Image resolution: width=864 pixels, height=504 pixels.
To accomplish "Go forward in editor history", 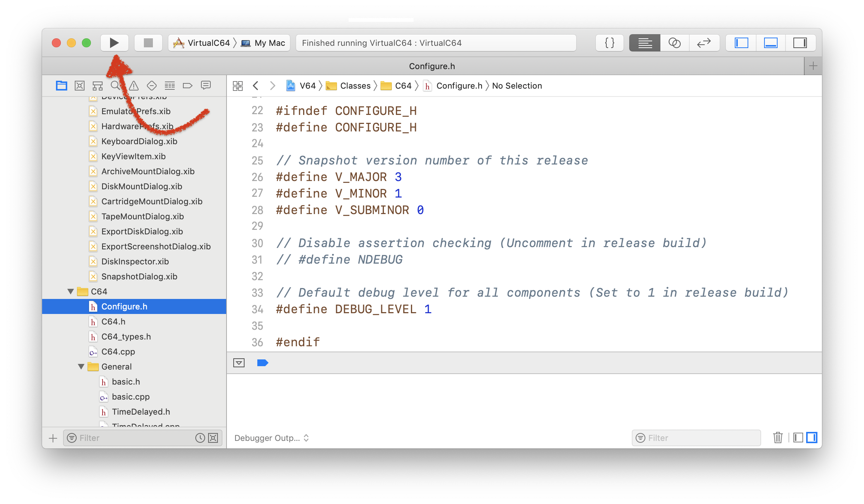I will [273, 86].
